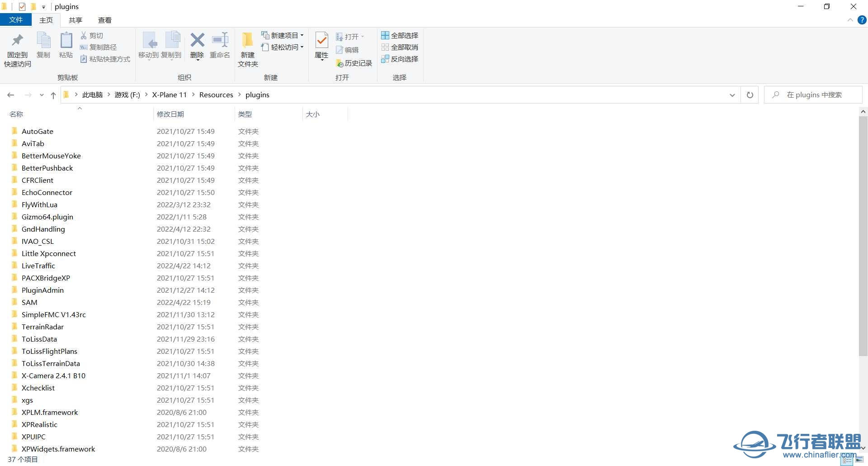
Task: Click the Copy icon in the ribbon
Action: tap(43, 40)
